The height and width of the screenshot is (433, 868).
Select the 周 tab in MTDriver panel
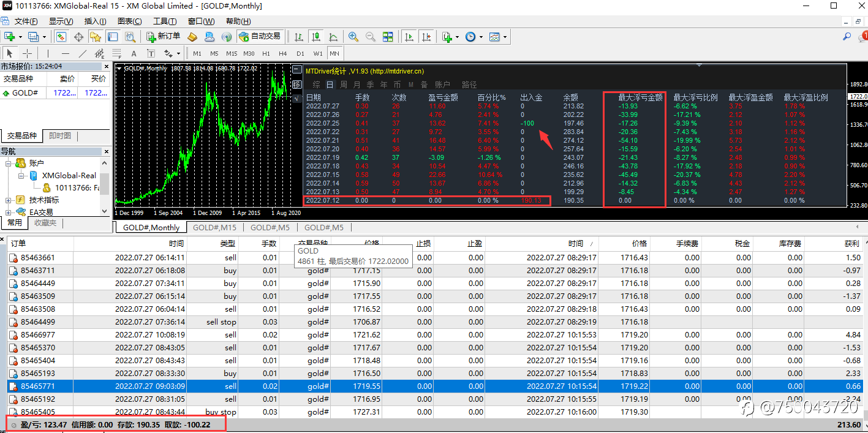(x=344, y=85)
